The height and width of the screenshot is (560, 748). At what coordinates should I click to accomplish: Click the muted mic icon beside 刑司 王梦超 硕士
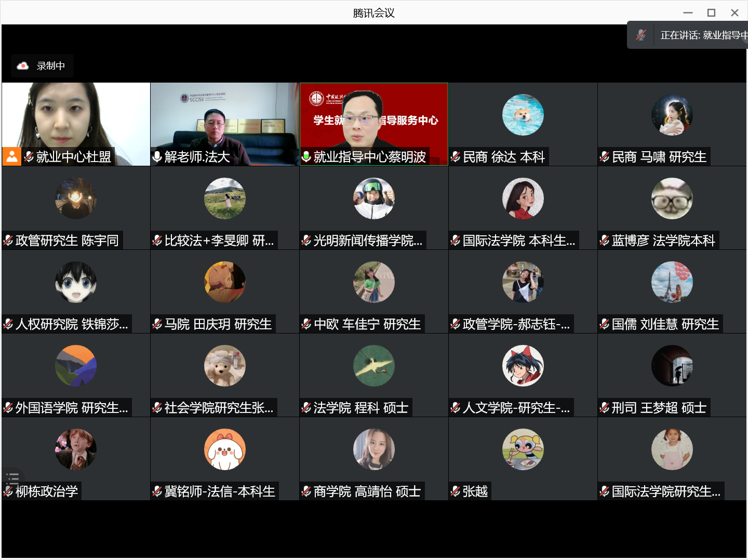pyautogui.click(x=605, y=408)
